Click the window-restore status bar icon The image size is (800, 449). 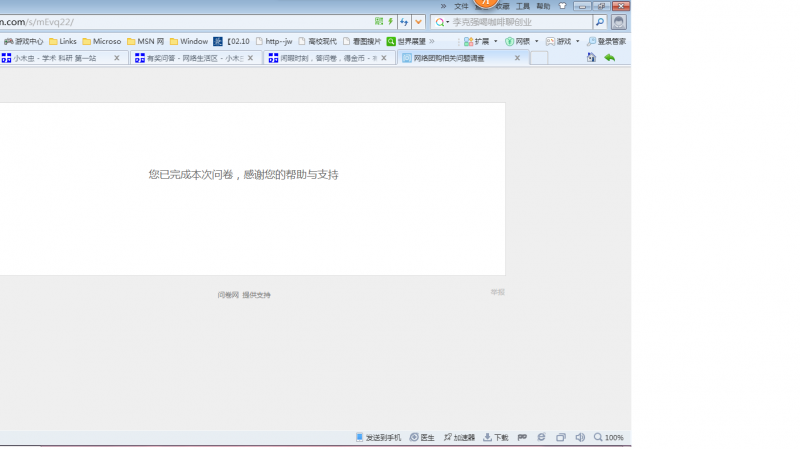[x=561, y=437]
